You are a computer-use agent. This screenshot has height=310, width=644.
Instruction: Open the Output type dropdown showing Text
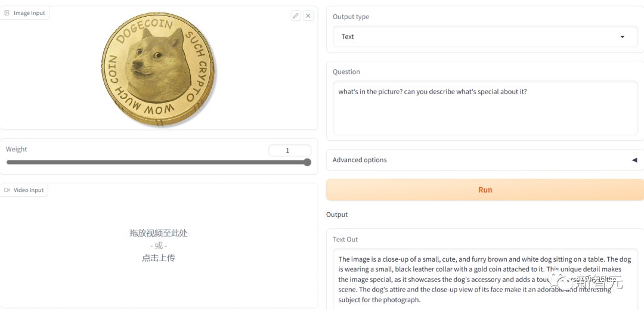[x=485, y=36]
